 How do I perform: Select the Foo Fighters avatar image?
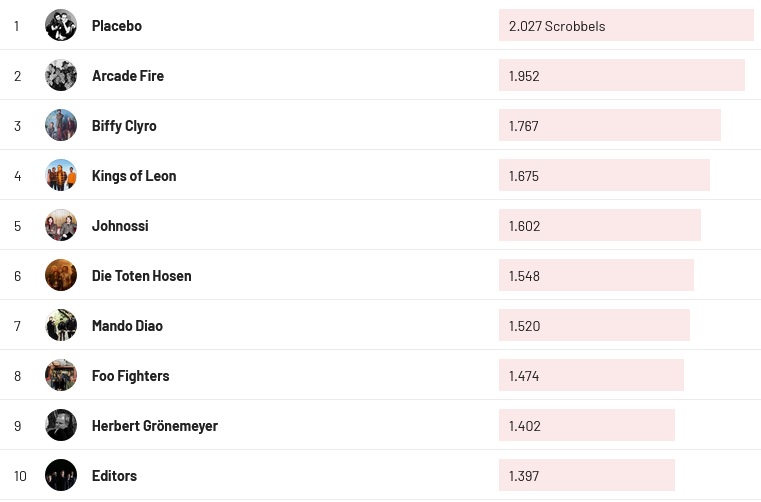[x=61, y=375]
